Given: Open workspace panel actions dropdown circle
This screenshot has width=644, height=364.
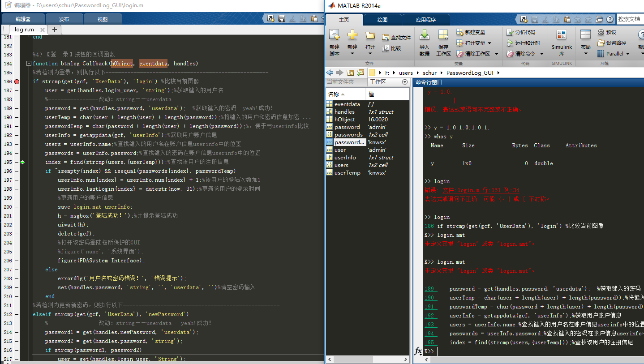Looking at the screenshot, I should point(405,82).
